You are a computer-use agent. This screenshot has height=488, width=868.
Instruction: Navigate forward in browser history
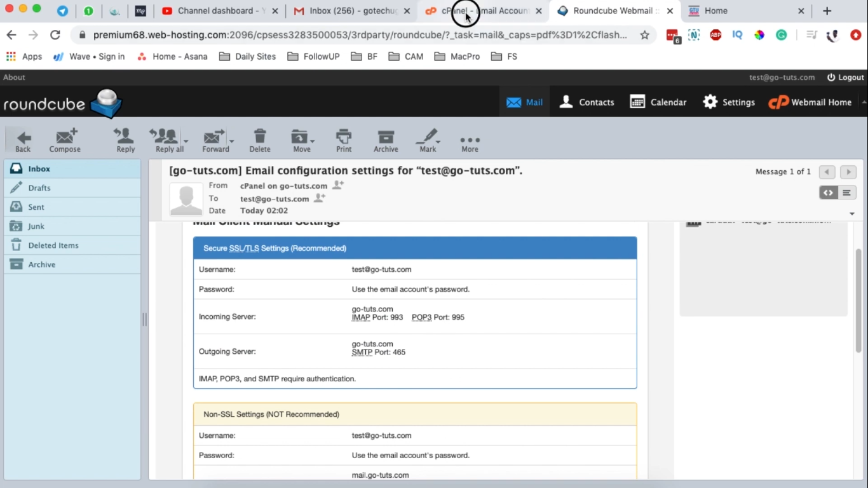pyautogui.click(x=33, y=35)
